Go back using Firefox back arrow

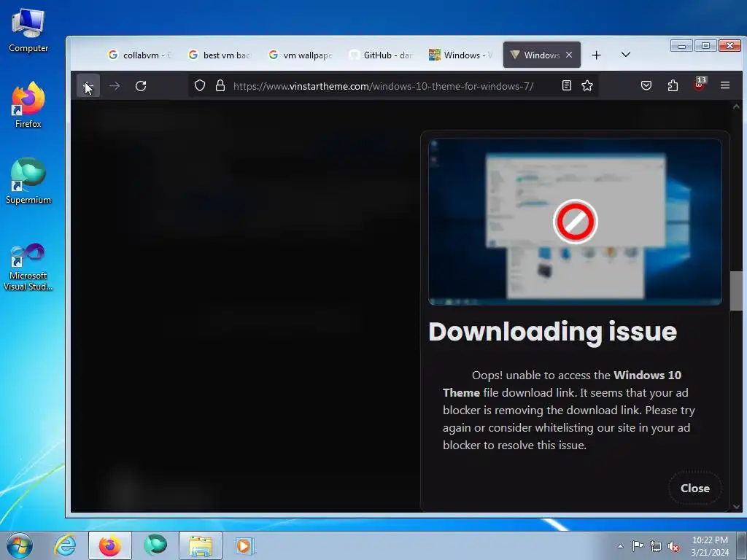pos(88,86)
